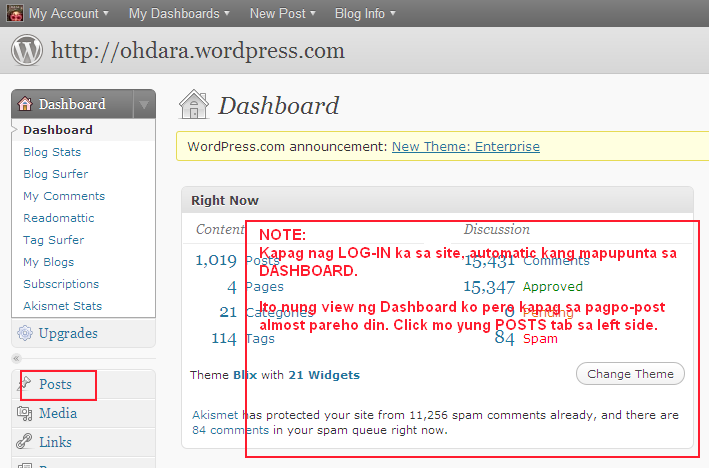Click the 21 Widgets link
709x468 pixels.
pos(324,375)
